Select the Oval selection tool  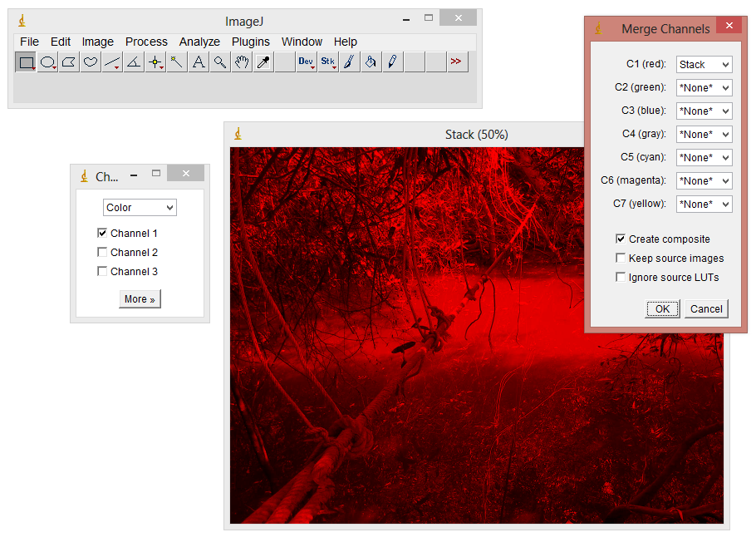point(47,62)
